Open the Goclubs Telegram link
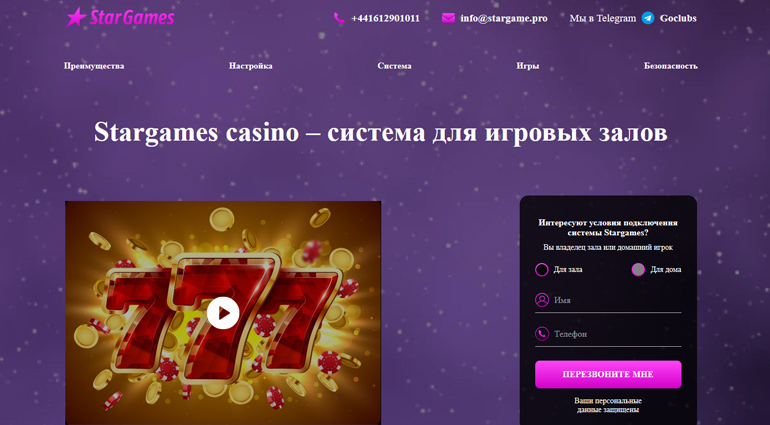This screenshot has width=770, height=425. point(678,19)
